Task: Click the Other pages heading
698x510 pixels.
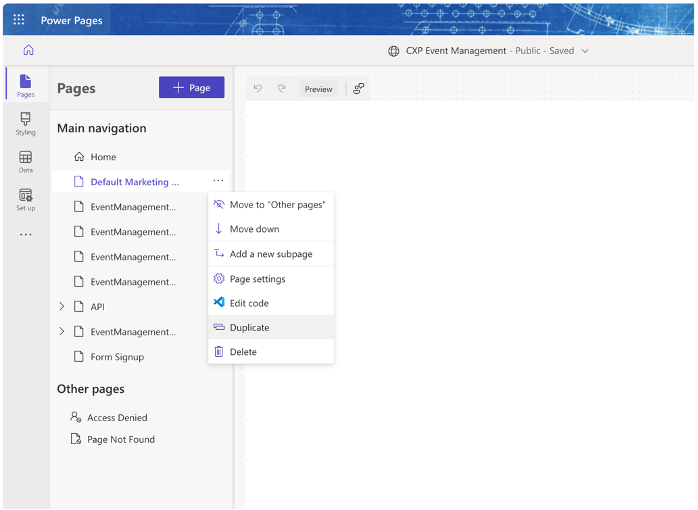Action: coord(91,389)
